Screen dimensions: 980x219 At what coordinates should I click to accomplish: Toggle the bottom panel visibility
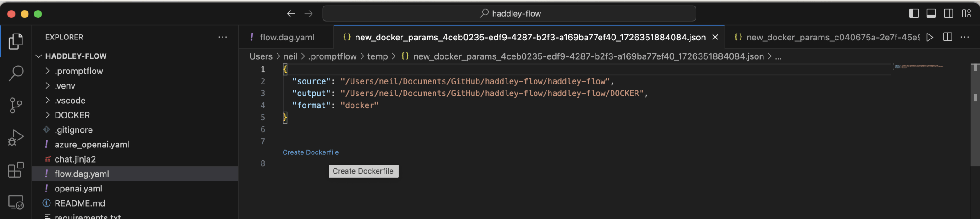click(x=931, y=13)
